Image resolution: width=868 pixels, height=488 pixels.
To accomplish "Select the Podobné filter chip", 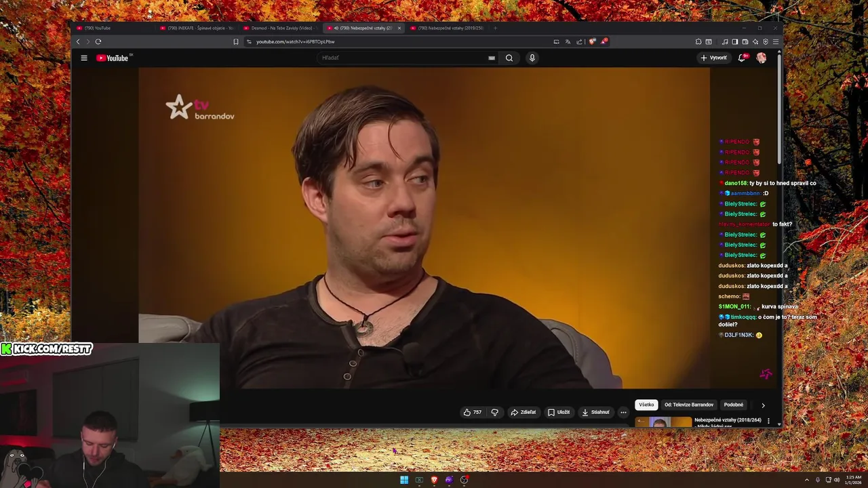I will pos(734,405).
